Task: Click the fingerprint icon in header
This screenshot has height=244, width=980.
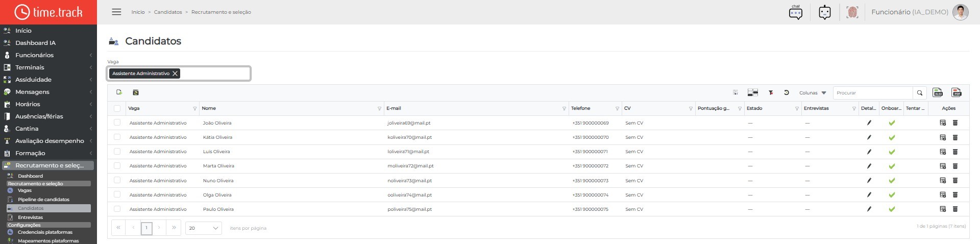Action: [x=852, y=12]
